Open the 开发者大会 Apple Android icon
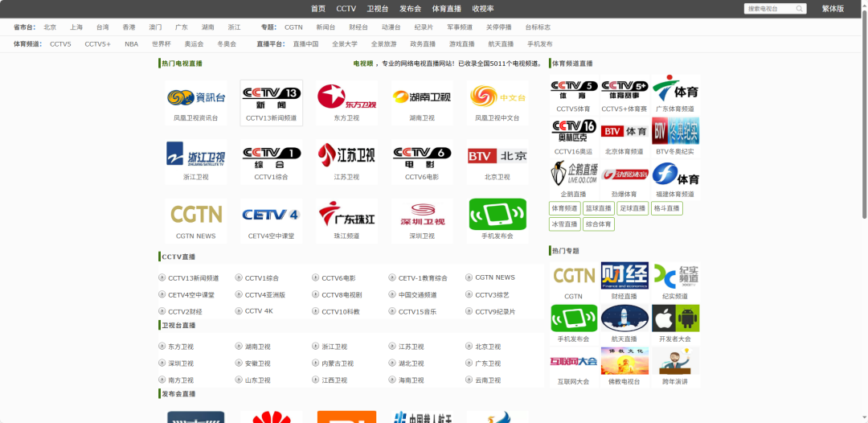The height and width of the screenshot is (423, 868). (x=675, y=318)
